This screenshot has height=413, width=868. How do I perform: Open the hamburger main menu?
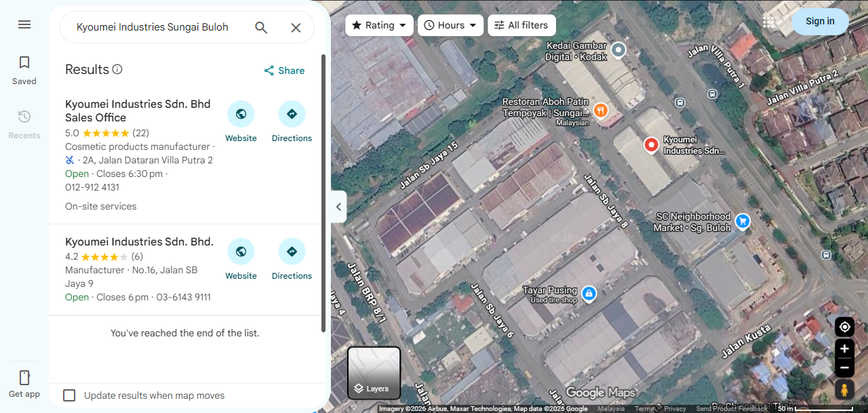[x=24, y=24]
